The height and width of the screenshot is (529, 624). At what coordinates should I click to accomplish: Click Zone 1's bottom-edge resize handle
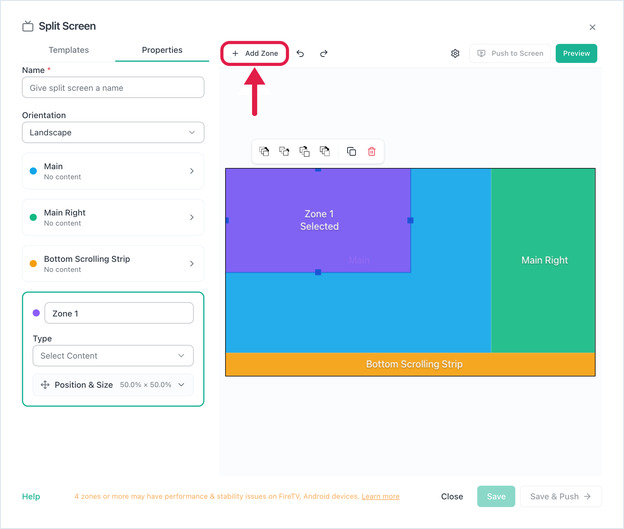[318, 272]
